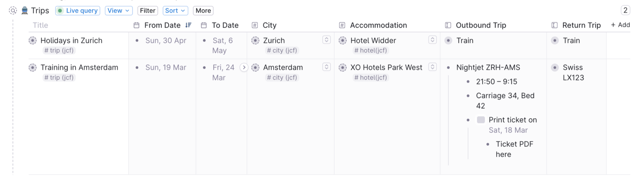Click the hash icon in Accommodation header
Viewport: 644px width, 182px height.
click(x=342, y=25)
